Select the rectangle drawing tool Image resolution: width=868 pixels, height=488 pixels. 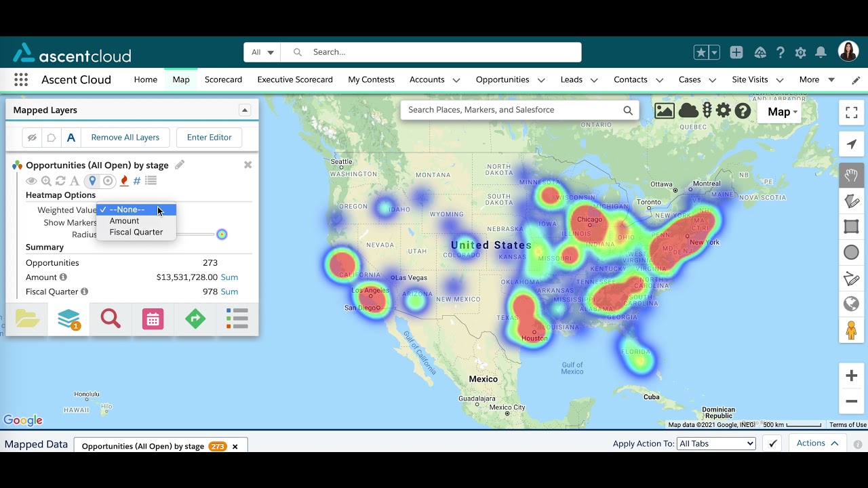click(x=852, y=227)
